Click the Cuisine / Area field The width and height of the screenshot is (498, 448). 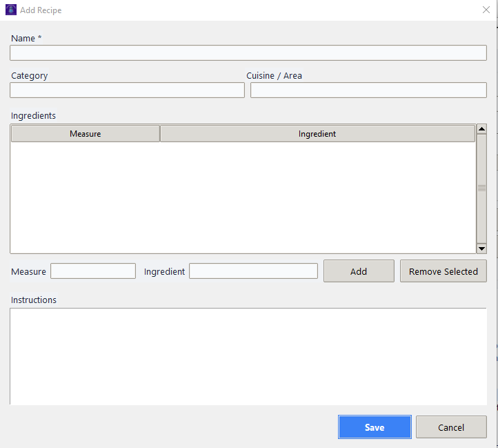(x=368, y=90)
